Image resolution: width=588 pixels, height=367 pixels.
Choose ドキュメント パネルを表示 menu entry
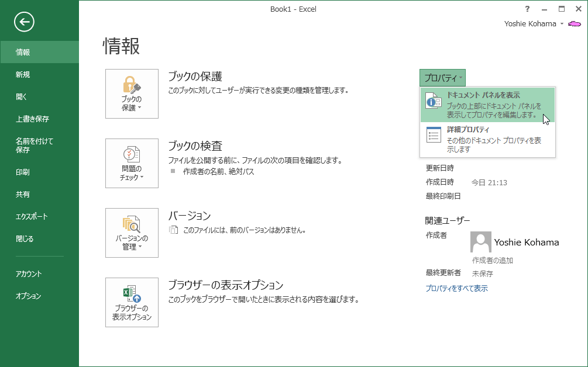pyautogui.click(x=487, y=105)
